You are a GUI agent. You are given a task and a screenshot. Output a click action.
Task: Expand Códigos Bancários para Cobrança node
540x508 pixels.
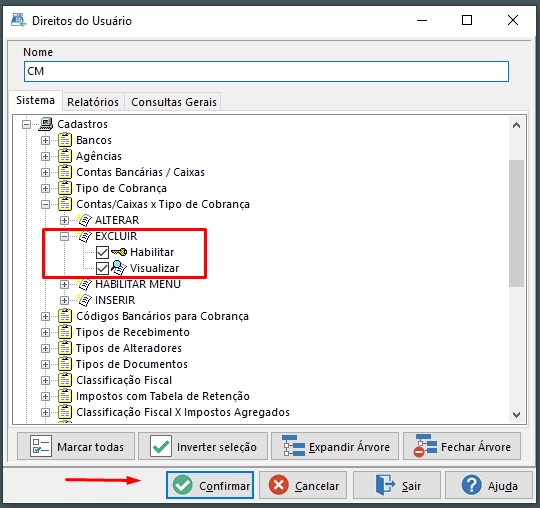pyautogui.click(x=45, y=316)
